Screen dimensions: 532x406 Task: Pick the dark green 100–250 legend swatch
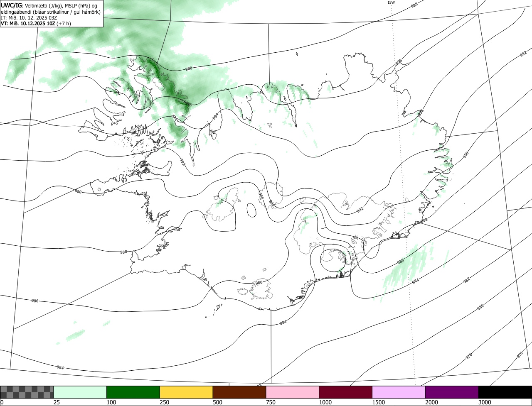pos(133,392)
